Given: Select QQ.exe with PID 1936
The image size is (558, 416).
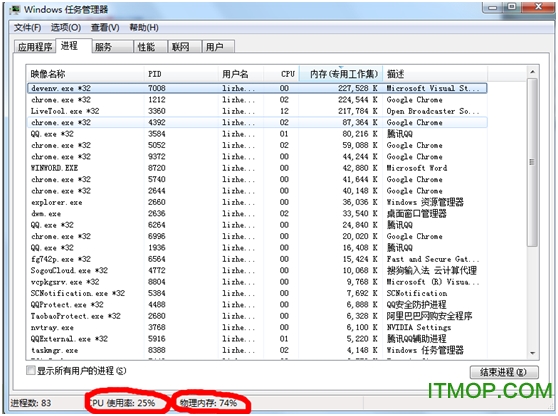Looking at the screenshot, I should pos(257,248).
